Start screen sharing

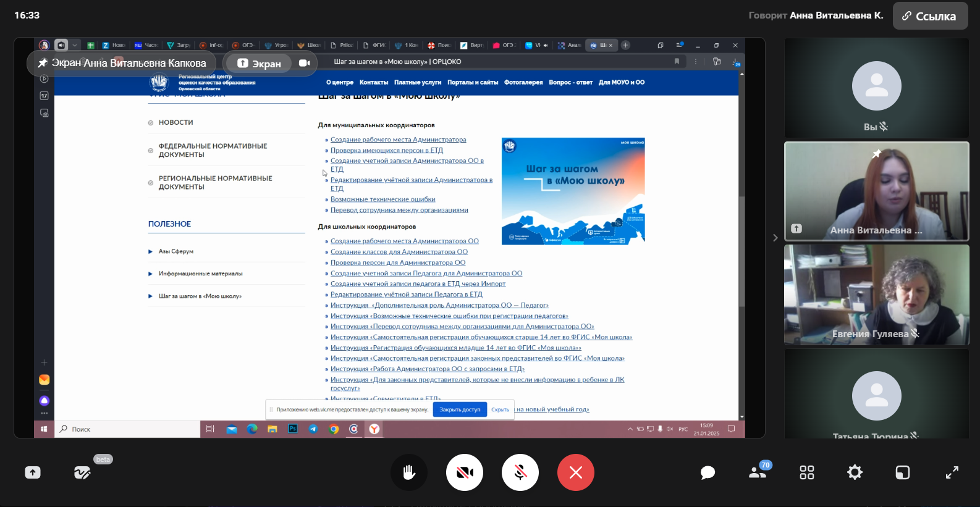[x=33, y=472]
